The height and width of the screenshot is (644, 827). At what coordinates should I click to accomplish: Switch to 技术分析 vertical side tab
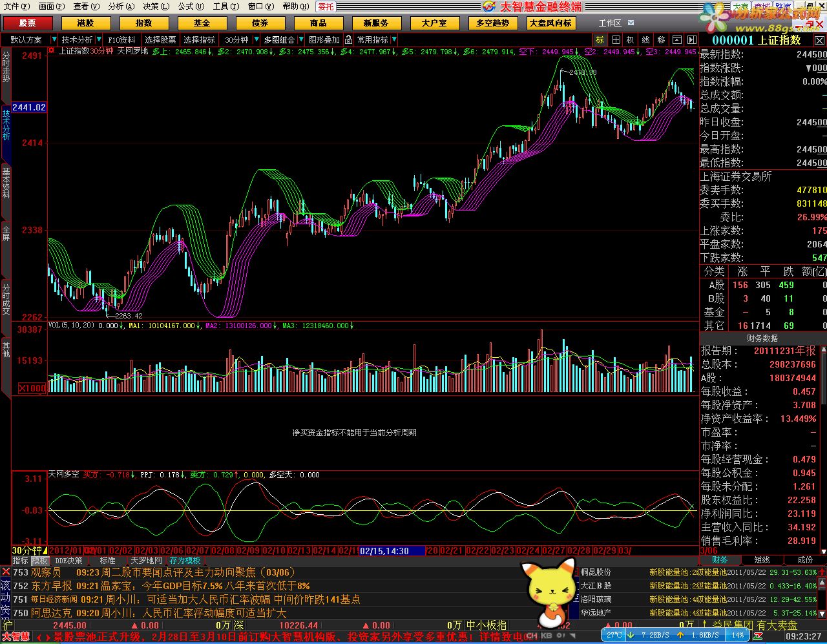[6, 125]
